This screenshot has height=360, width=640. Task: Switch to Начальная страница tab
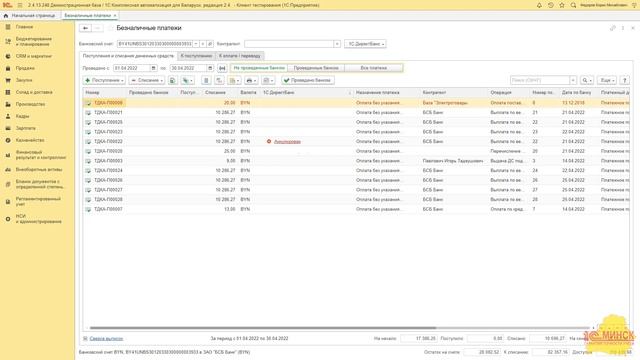coord(29,16)
